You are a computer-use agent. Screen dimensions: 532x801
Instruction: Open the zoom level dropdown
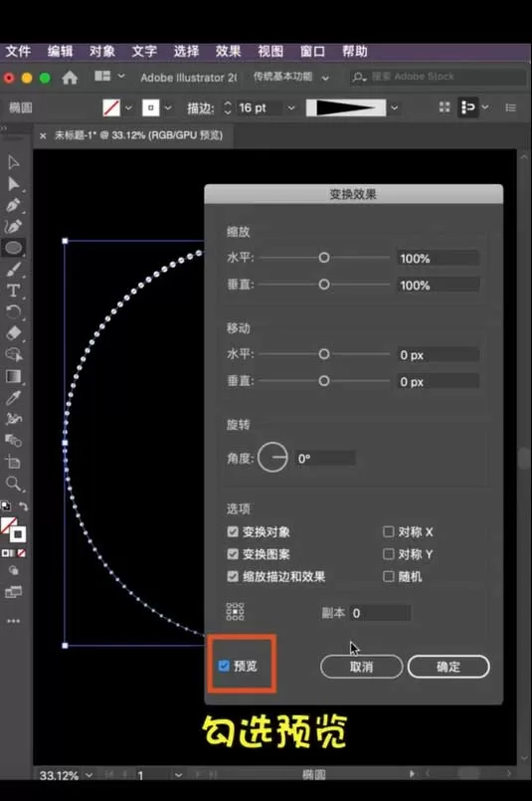(89, 775)
